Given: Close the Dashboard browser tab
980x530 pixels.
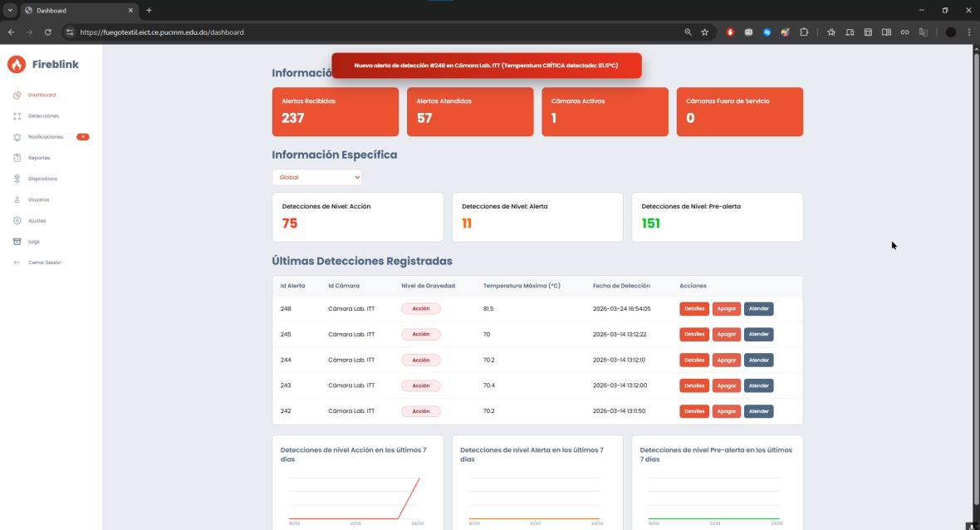Looking at the screenshot, I should [x=130, y=10].
